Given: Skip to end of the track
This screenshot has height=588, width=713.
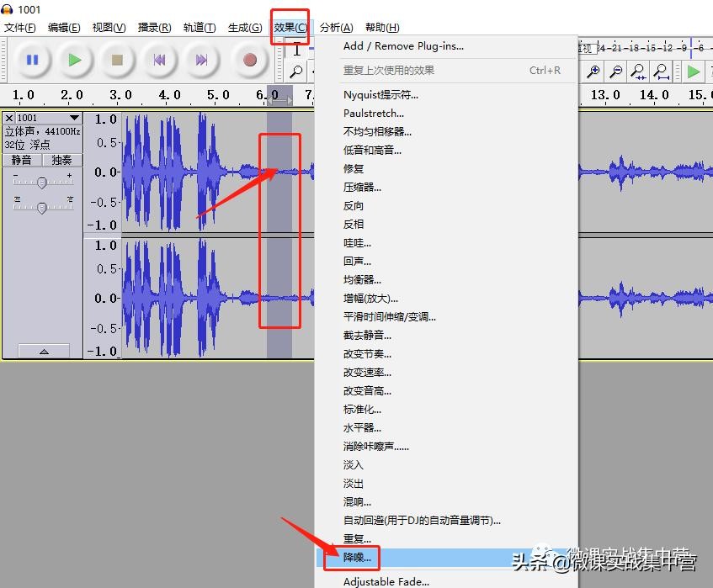Looking at the screenshot, I should [201, 60].
